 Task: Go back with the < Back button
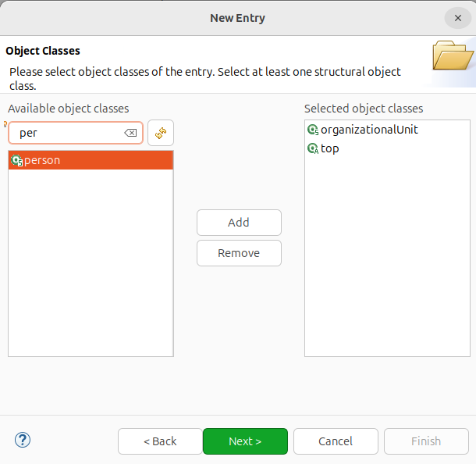coord(160,441)
